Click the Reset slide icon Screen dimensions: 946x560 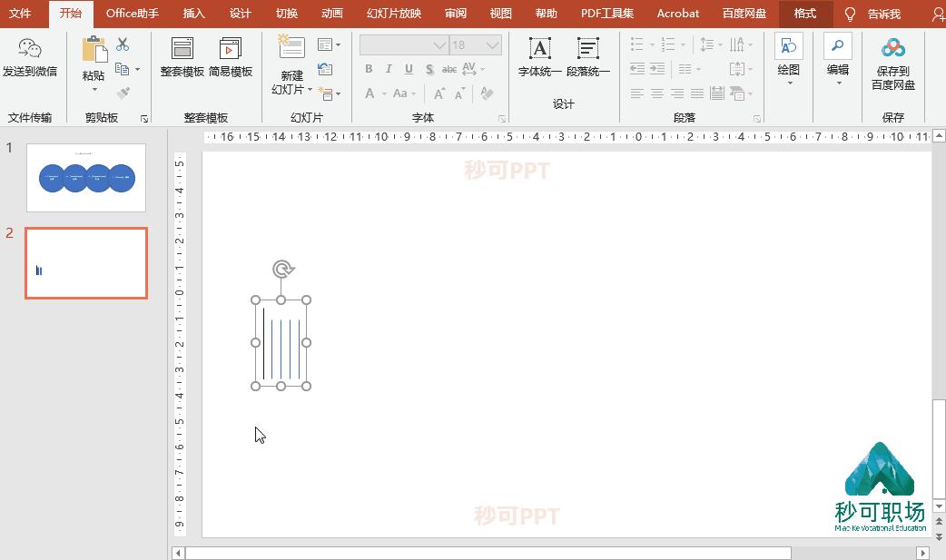(325, 69)
